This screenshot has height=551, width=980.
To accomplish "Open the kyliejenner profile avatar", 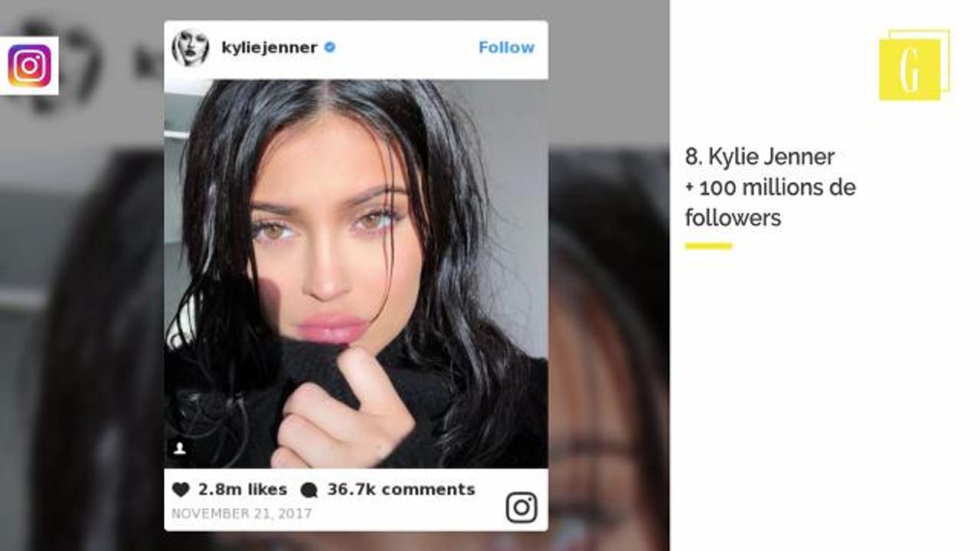I will point(191,48).
